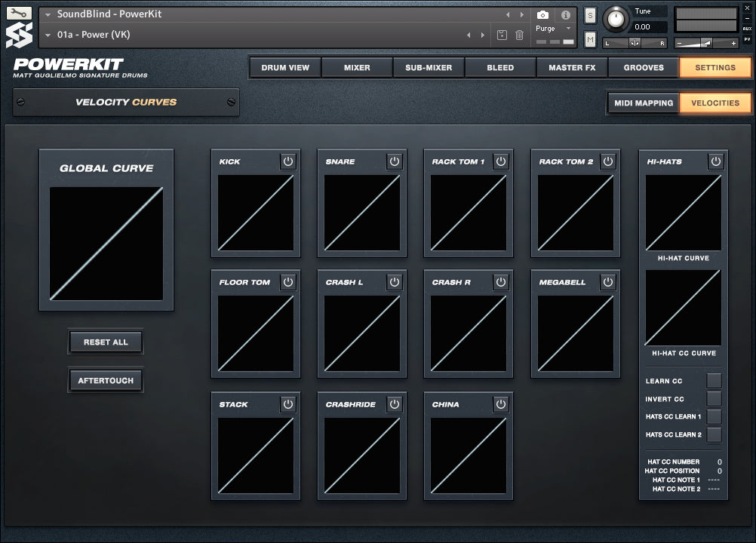
Task: Click the Aftertouch button
Action: coord(106,381)
